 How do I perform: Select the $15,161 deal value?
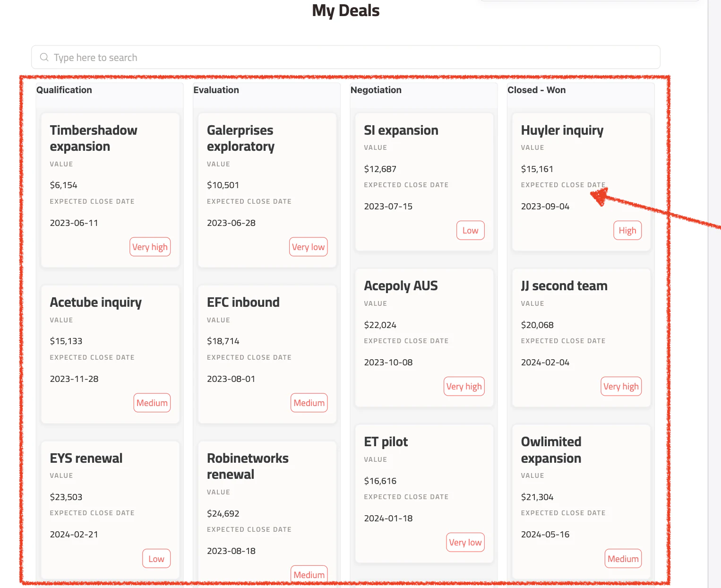[537, 169]
